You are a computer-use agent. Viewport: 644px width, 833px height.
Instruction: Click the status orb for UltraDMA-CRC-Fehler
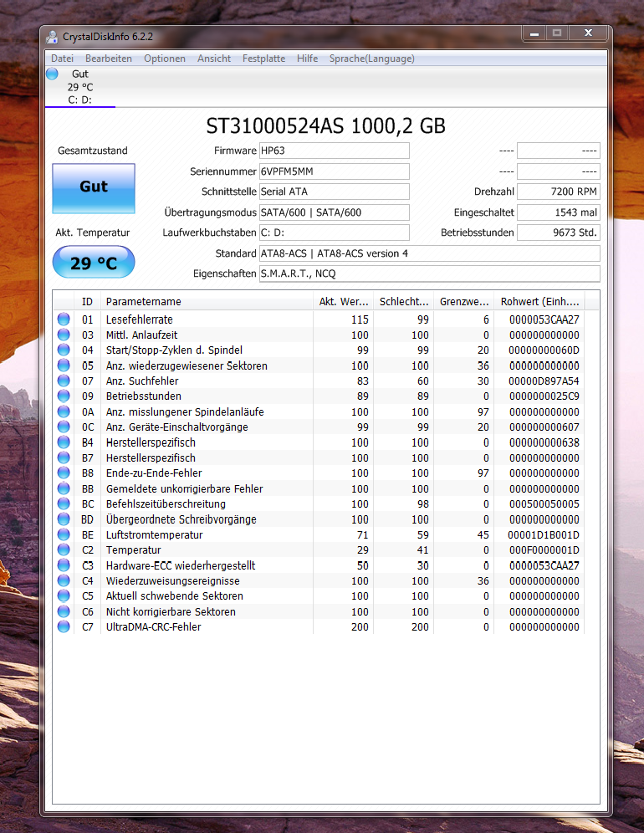(x=64, y=627)
